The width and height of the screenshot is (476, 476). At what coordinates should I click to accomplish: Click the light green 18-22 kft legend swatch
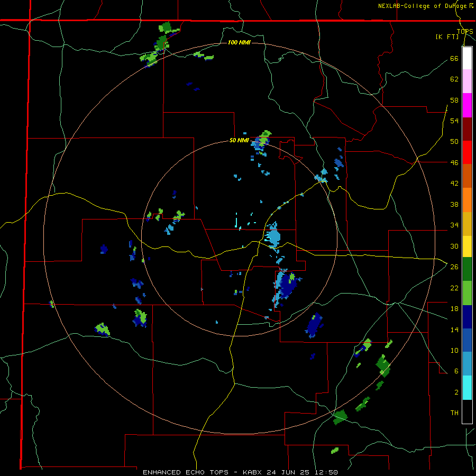pyautogui.click(x=467, y=293)
